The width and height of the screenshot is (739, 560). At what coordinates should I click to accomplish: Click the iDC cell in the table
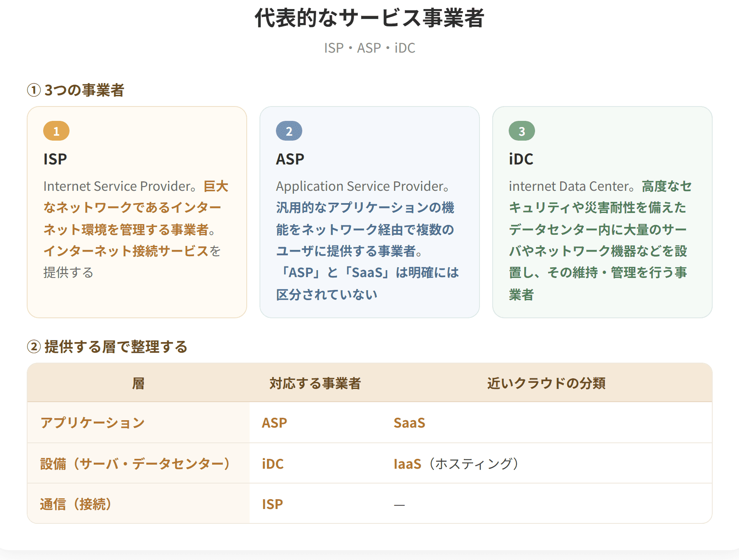point(273,464)
